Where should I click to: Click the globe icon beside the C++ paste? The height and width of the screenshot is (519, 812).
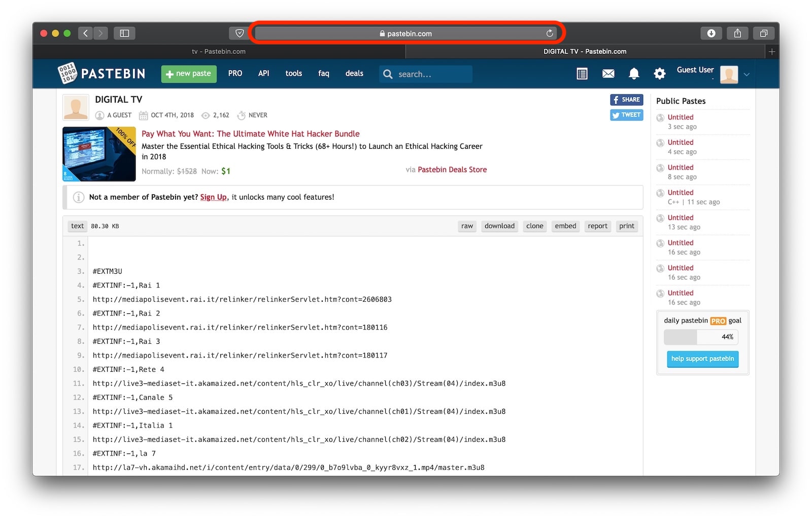pyautogui.click(x=660, y=193)
